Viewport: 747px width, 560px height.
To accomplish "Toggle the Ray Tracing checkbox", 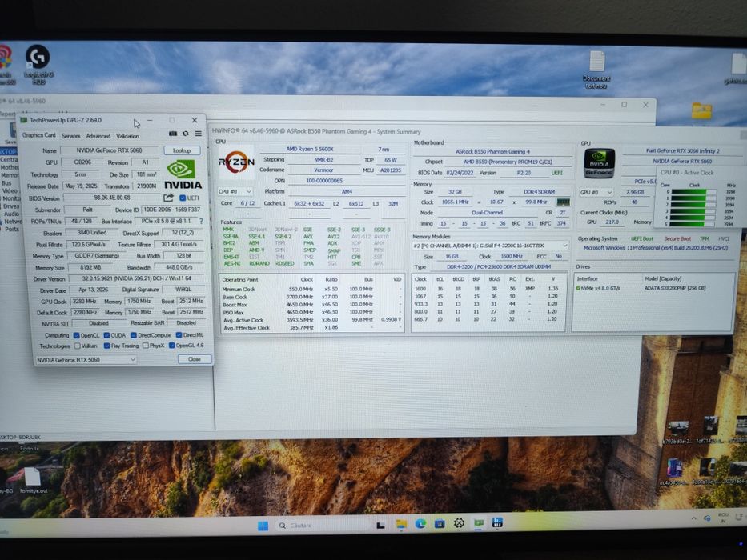I will 106,346.
